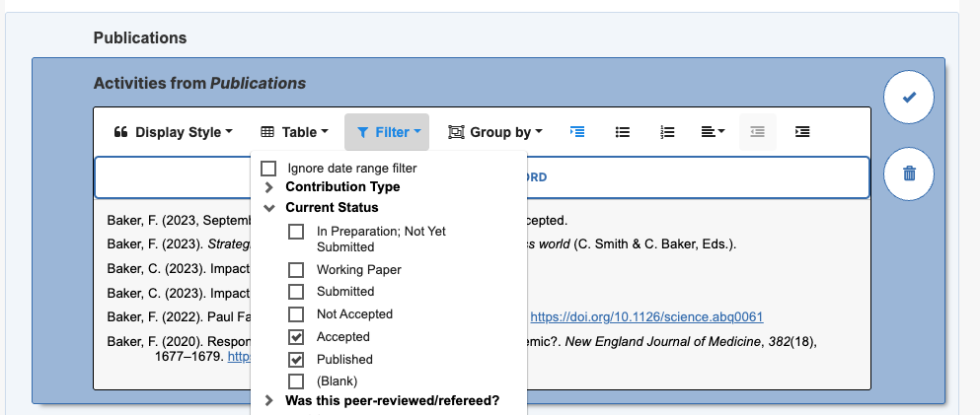The height and width of the screenshot is (415, 980).
Task: Click the round checkmark confirm button
Action: tap(909, 98)
